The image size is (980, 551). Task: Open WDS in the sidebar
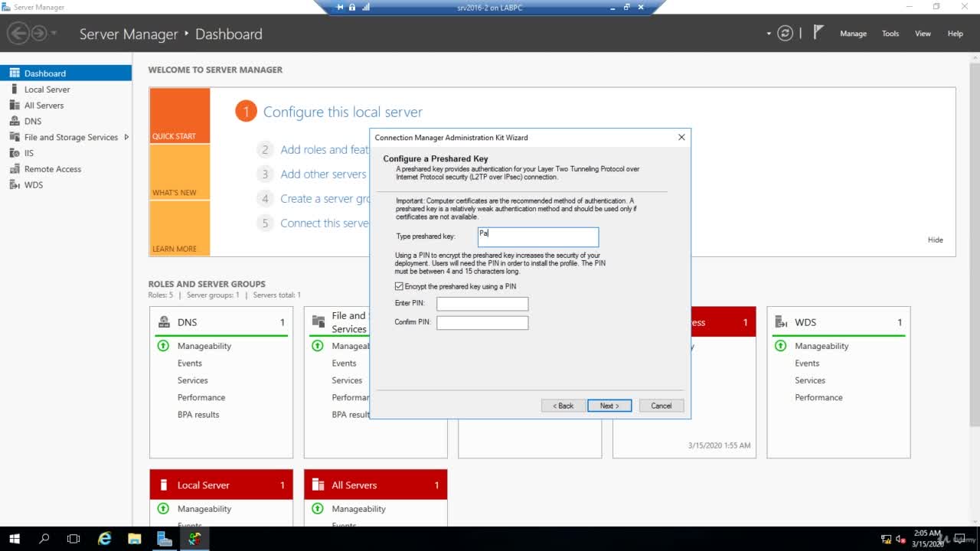point(66,185)
